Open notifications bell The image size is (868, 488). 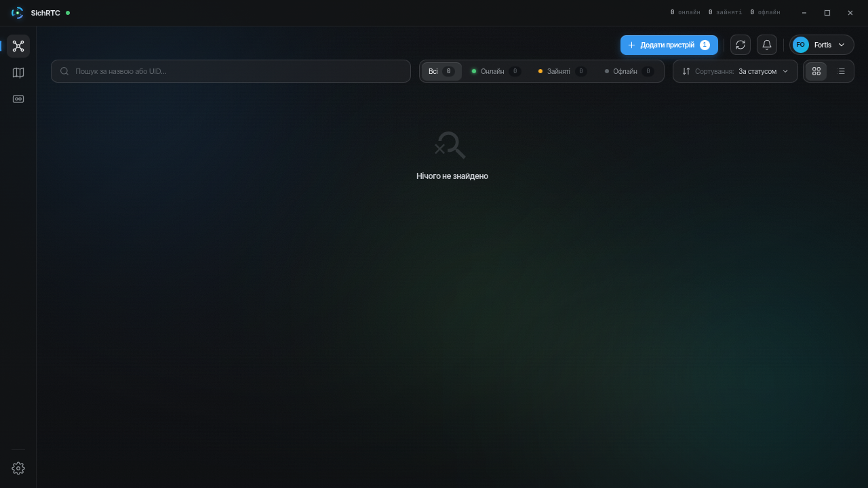pyautogui.click(x=767, y=45)
